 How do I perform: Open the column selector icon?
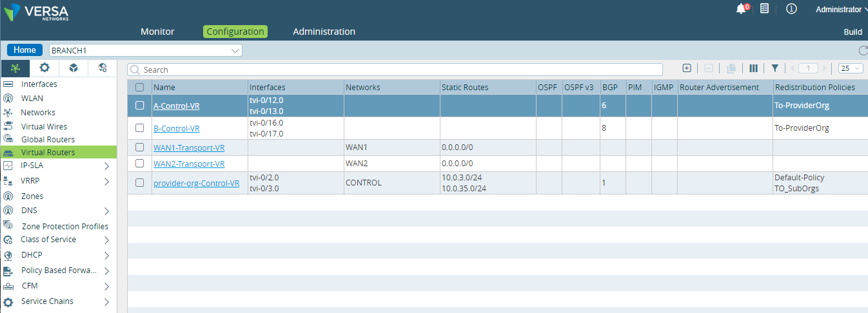[x=753, y=68]
